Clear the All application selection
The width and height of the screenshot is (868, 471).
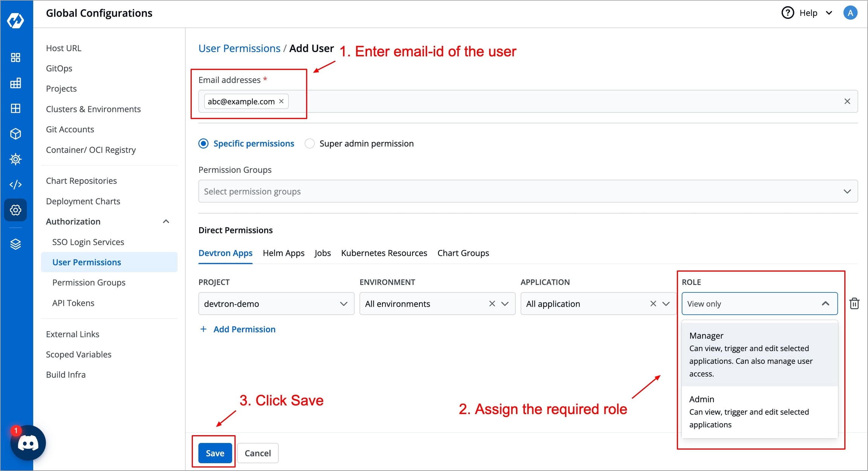[x=653, y=304]
